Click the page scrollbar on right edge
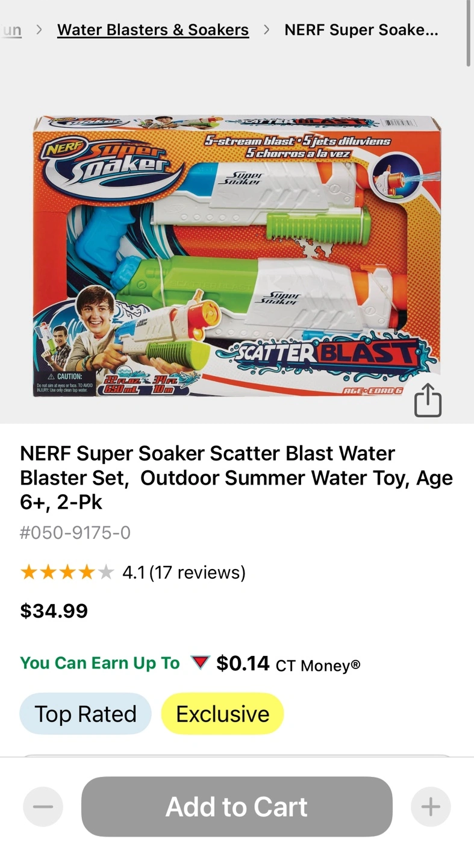This screenshot has height=868, width=474. click(469, 33)
